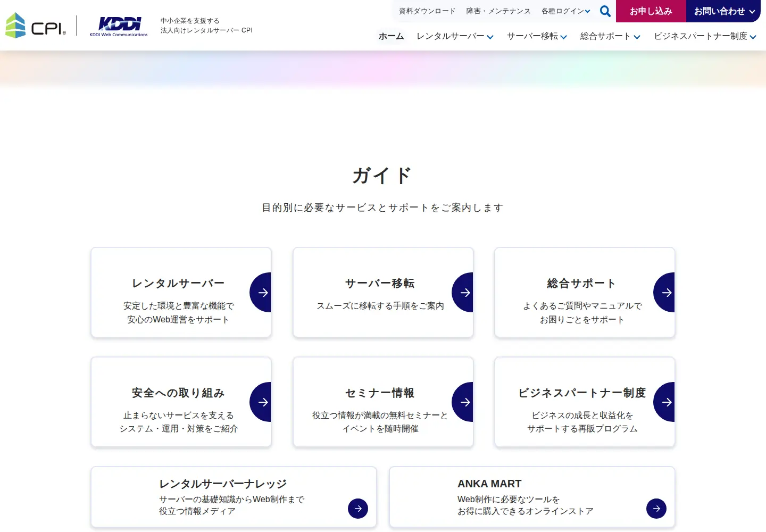Screen dimensions: 766x532
Task: Click the ガイド heading
Action: click(382, 176)
